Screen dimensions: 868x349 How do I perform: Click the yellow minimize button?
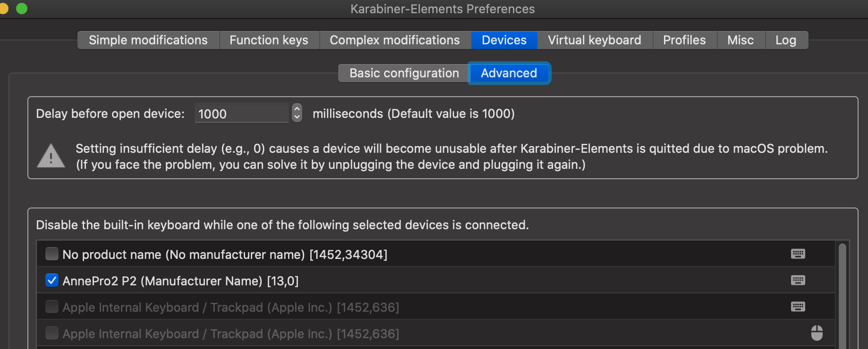(x=4, y=8)
